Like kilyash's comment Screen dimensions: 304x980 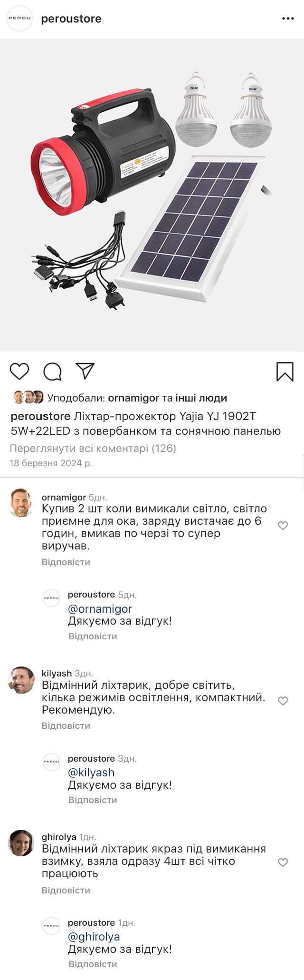point(283,701)
